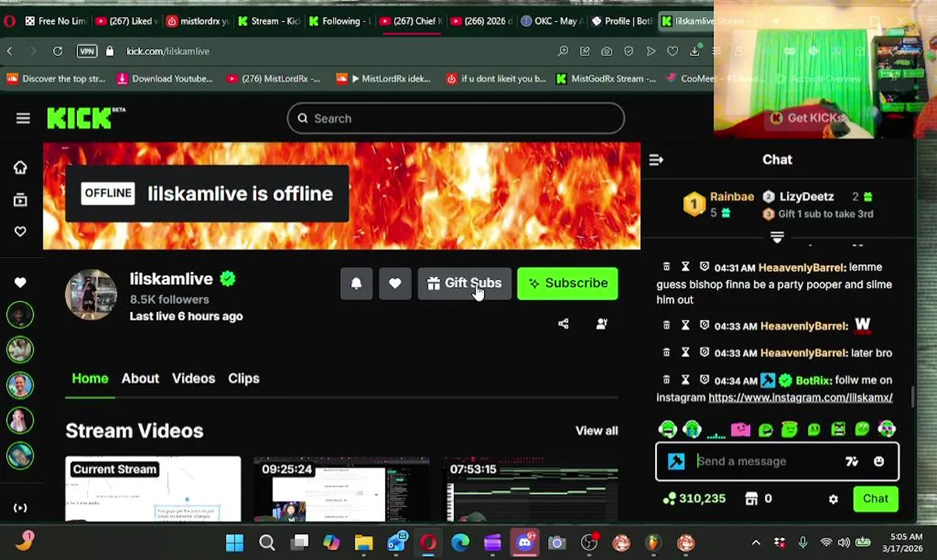The width and height of the screenshot is (937, 560).
Task: Open the quick emote icon in message box
Action: [x=851, y=461]
